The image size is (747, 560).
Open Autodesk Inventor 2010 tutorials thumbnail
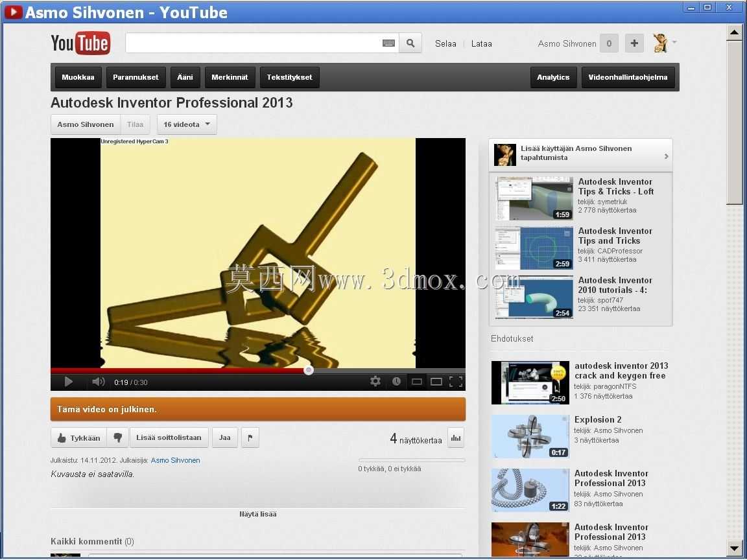(534, 297)
